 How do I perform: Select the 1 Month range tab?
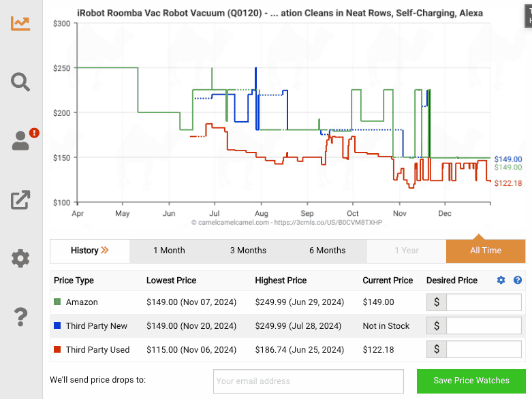tap(169, 251)
